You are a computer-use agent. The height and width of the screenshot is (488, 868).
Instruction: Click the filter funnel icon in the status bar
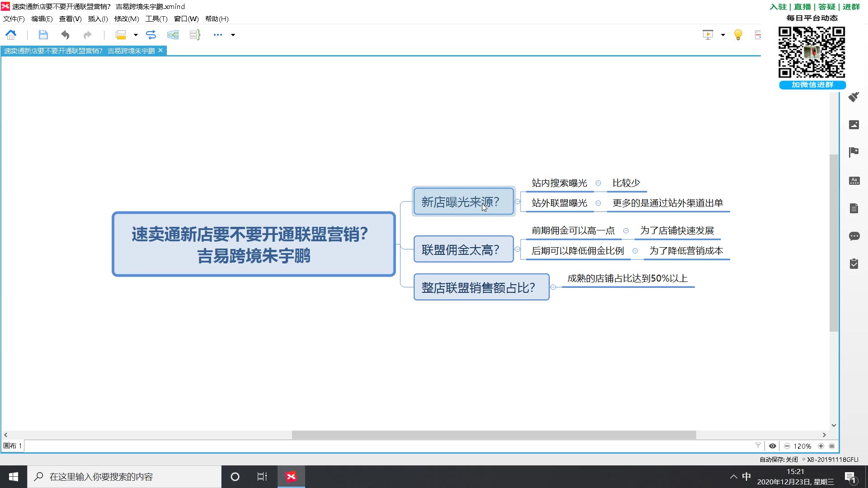click(758, 446)
